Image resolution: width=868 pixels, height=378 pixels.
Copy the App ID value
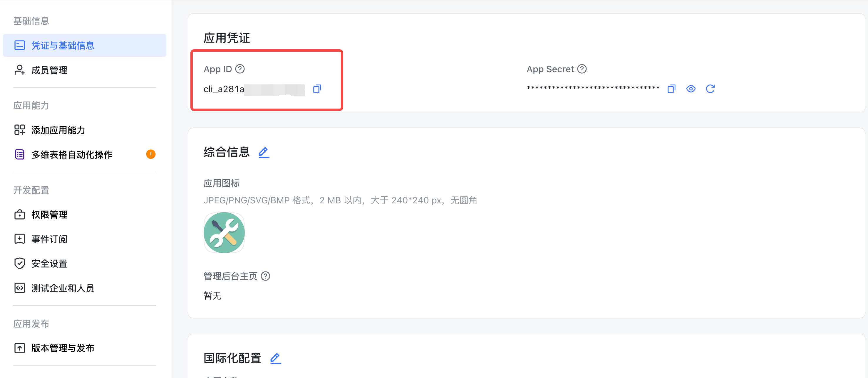pyautogui.click(x=317, y=89)
